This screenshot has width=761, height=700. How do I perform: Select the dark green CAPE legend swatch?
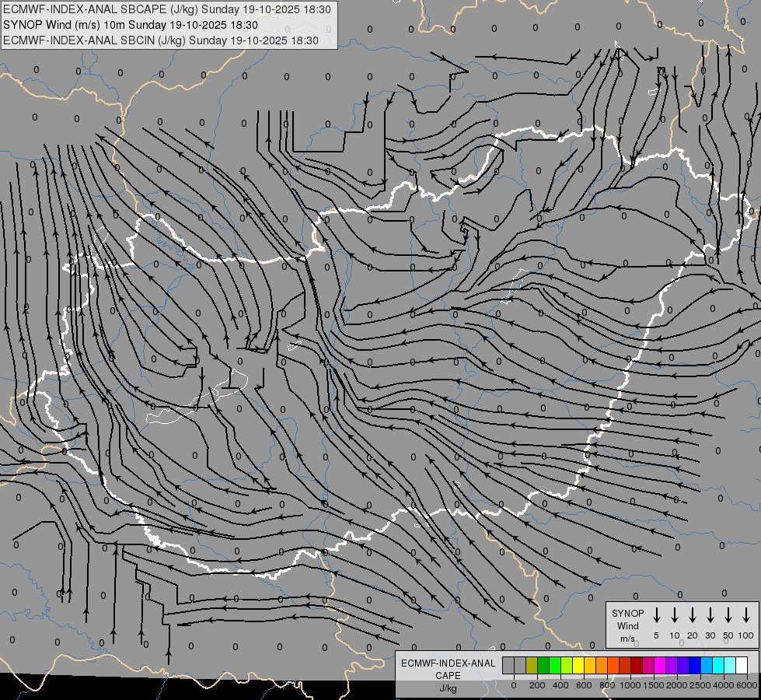click(543, 665)
